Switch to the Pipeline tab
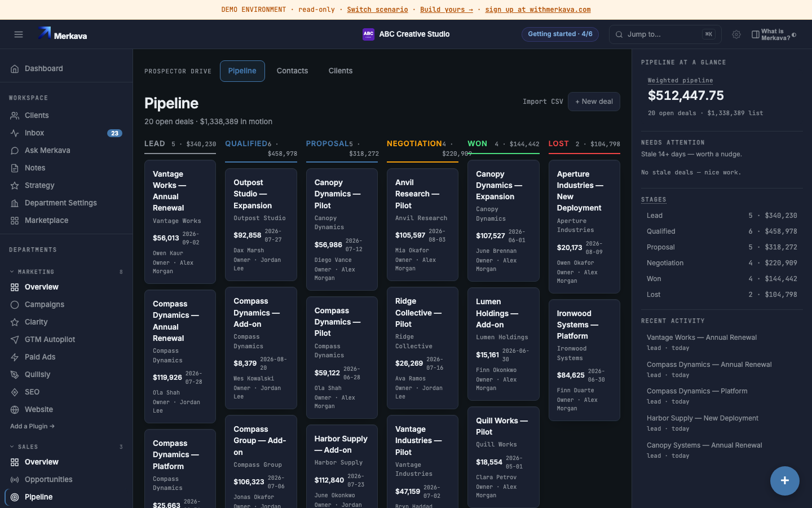 (242, 71)
